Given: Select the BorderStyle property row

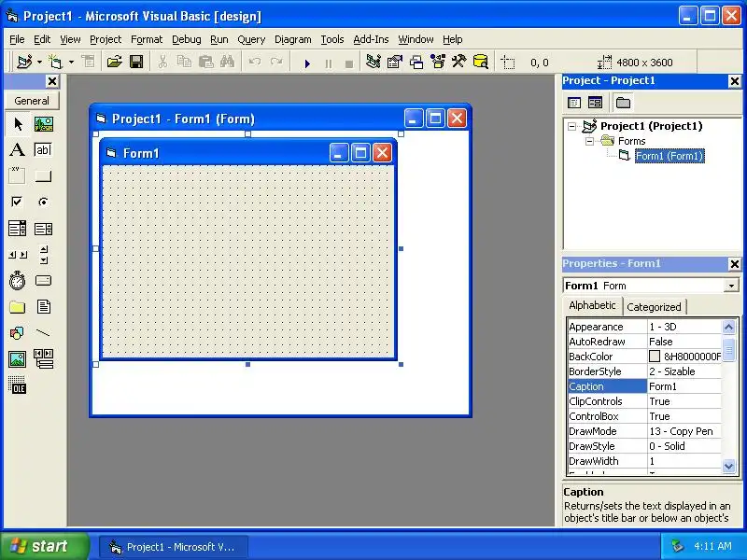Looking at the screenshot, I should pos(644,371).
